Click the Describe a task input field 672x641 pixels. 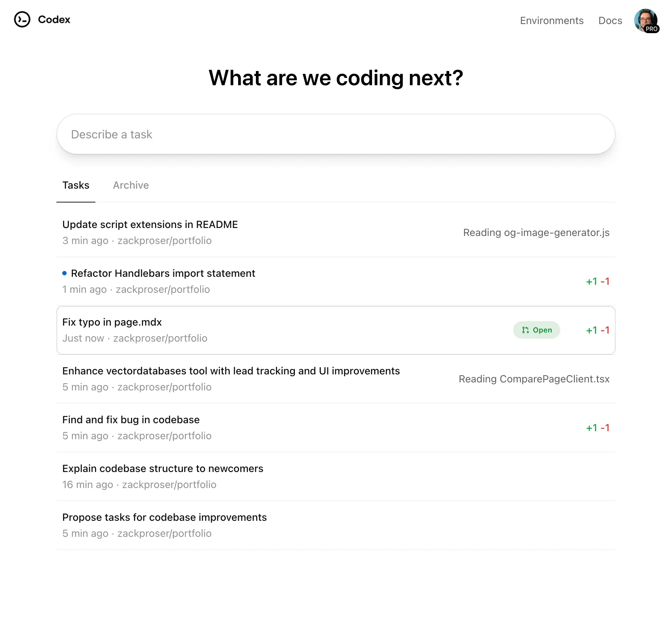(335, 134)
